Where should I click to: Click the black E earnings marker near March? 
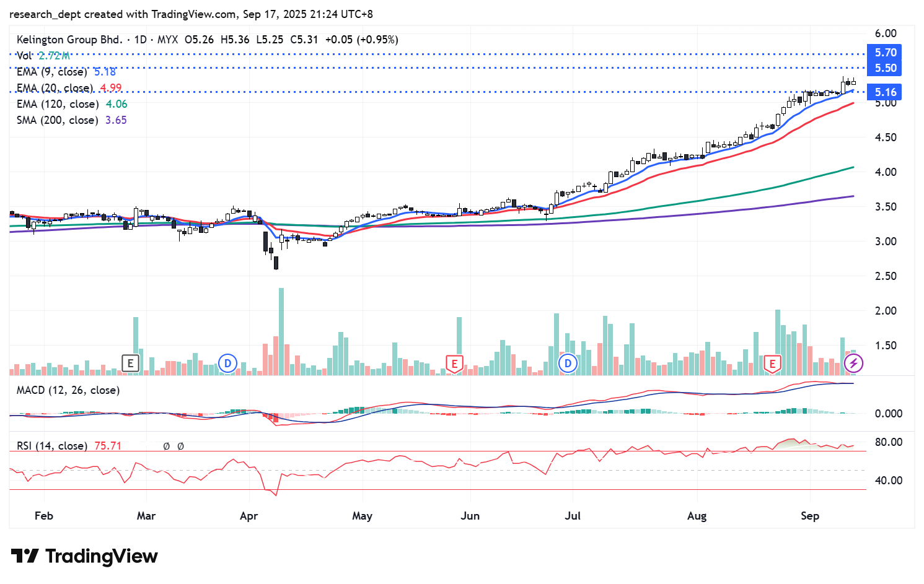pos(130,364)
